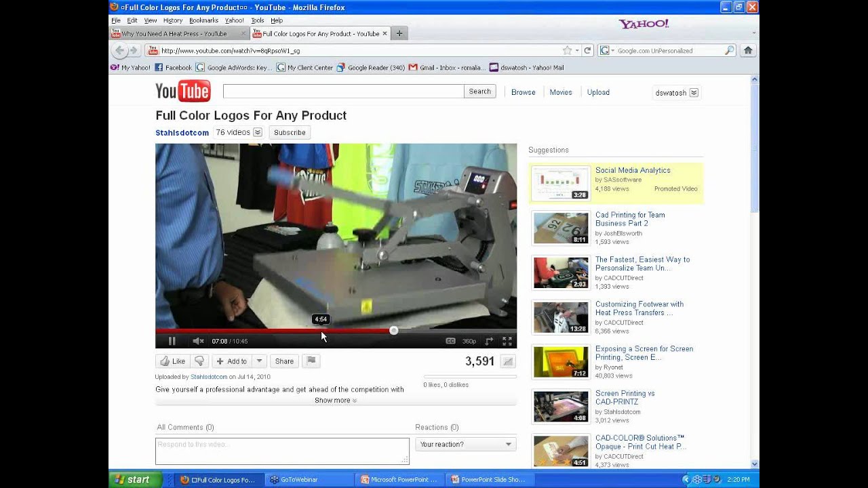Open the Tools menu
Image resolution: width=868 pixels, height=488 pixels.
257,20
